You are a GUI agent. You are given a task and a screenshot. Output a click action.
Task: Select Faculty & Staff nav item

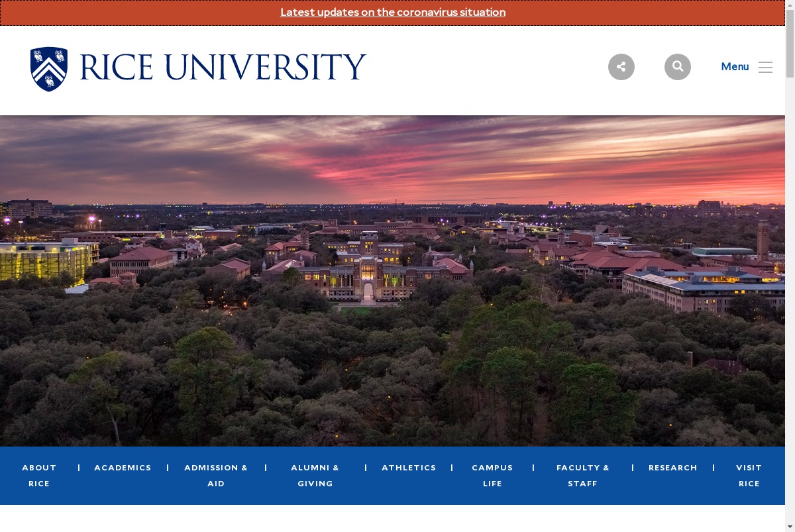point(583,476)
